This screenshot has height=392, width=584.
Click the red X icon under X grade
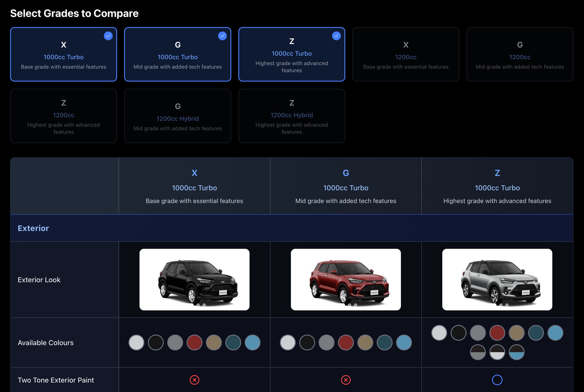point(194,380)
